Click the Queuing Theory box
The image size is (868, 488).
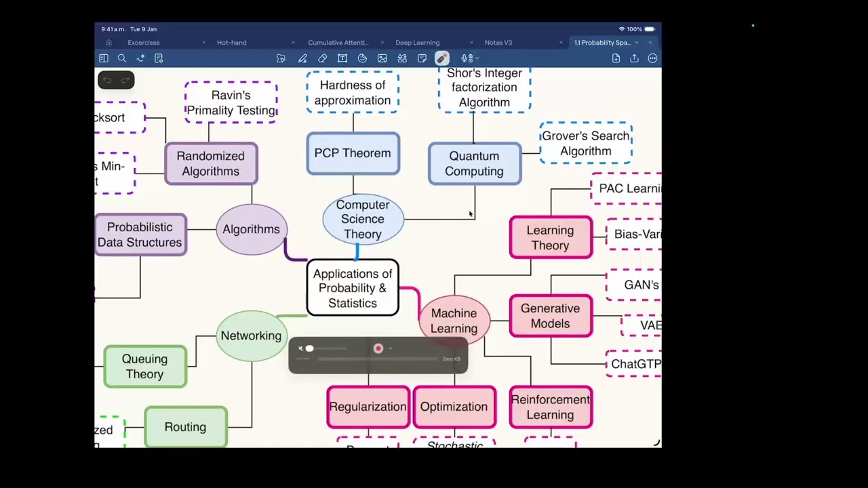[145, 367]
